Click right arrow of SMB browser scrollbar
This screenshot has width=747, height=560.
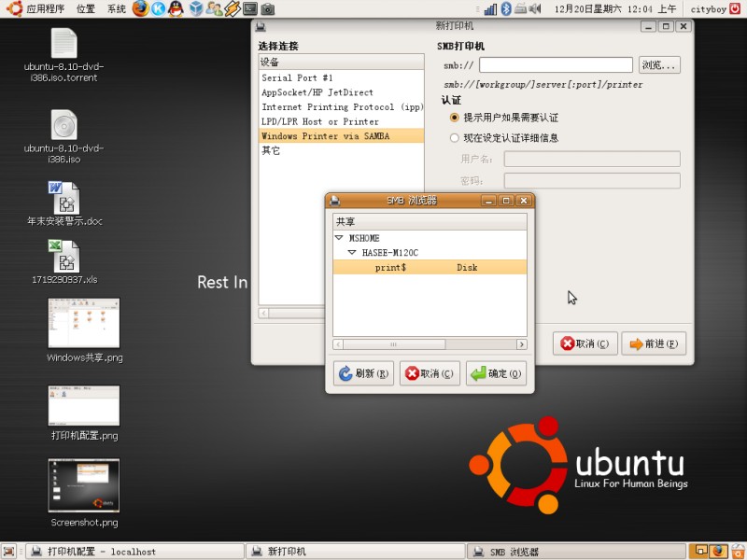[x=522, y=344]
